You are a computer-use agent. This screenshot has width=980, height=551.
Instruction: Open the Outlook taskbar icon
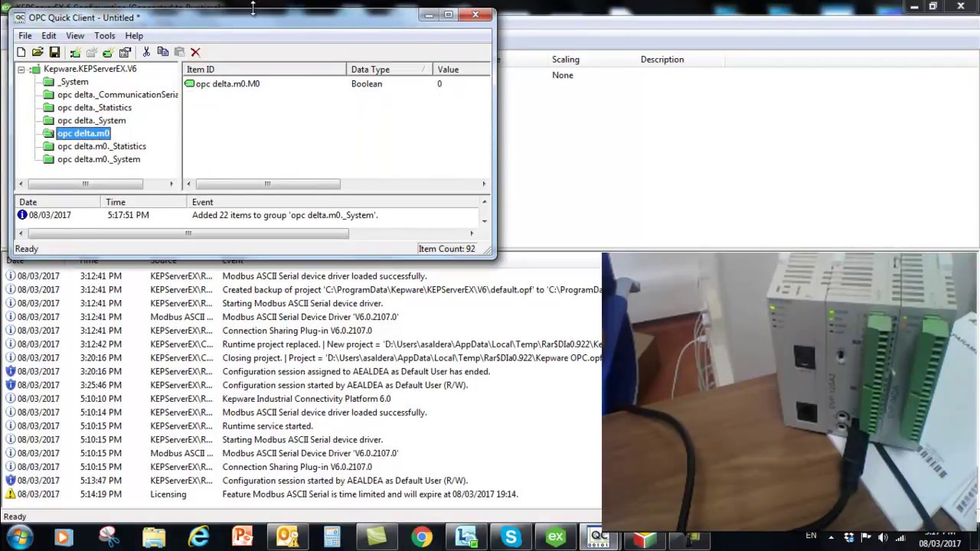[x=287, y=537]
